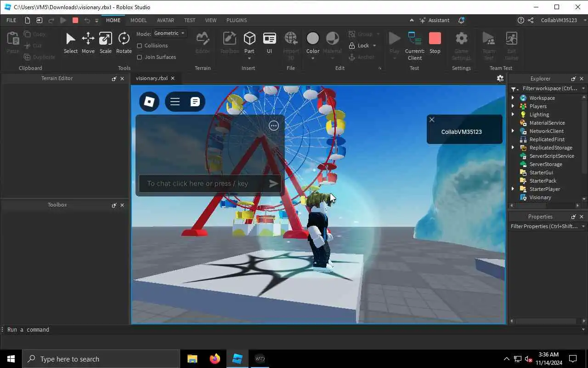The height and width of the screenshot is (368, 588).
Task: Open Assistant in the top bar
Action: [435, 20]
